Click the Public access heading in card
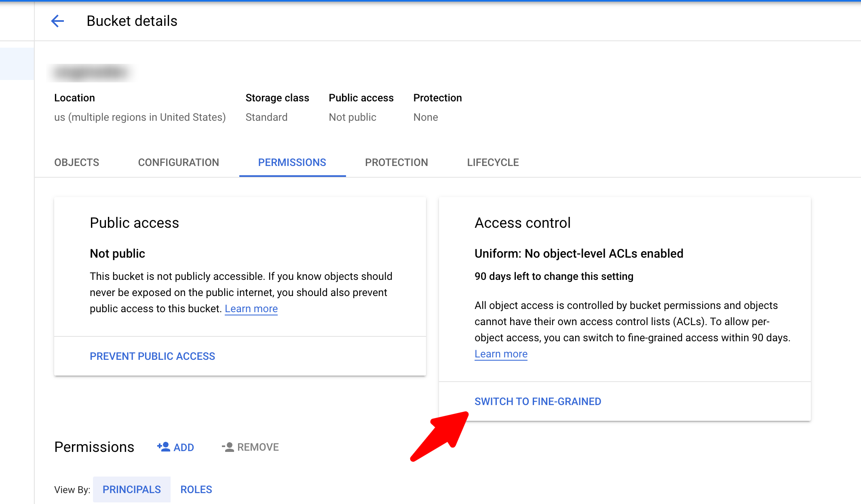This screenshot has height=504, width=861. 134,223
